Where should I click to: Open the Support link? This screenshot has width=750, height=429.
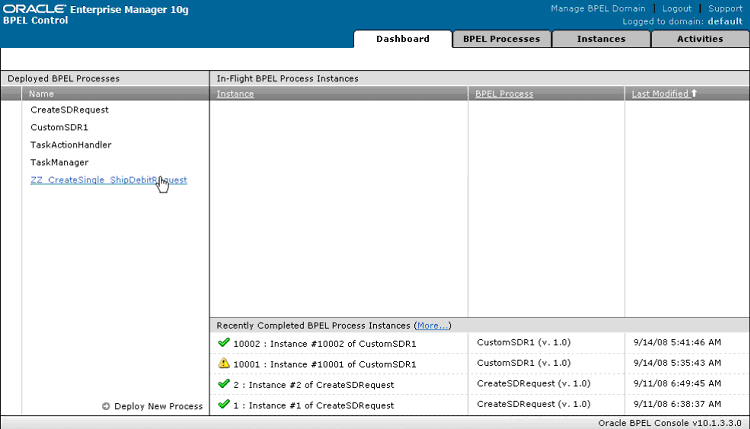coord(725,9)
